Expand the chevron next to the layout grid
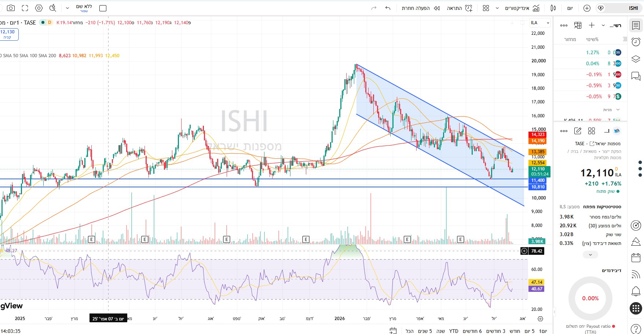Screen dimensions: 644x334 coord(497,8)
